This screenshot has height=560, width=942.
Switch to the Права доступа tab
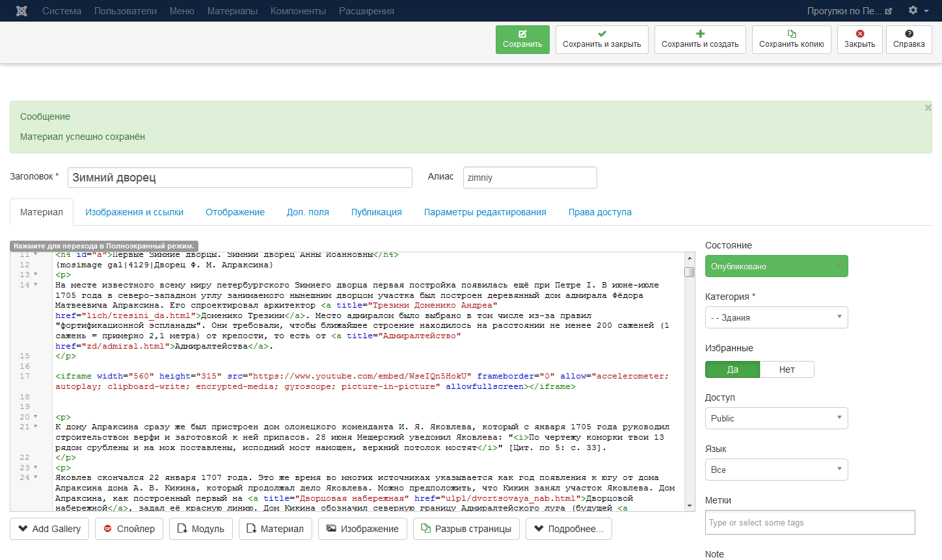pos(600,212)
